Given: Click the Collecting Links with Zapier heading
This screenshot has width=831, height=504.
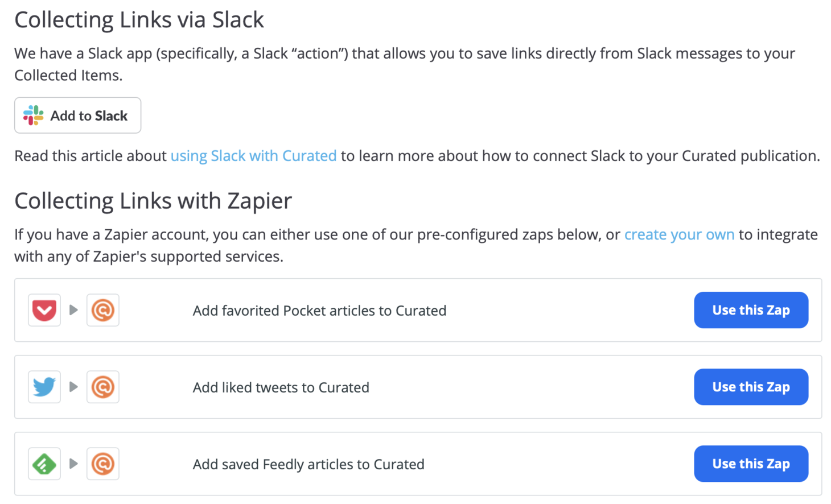Looking at the screenshot, I should pyautogui.click(x=153, y=201).
